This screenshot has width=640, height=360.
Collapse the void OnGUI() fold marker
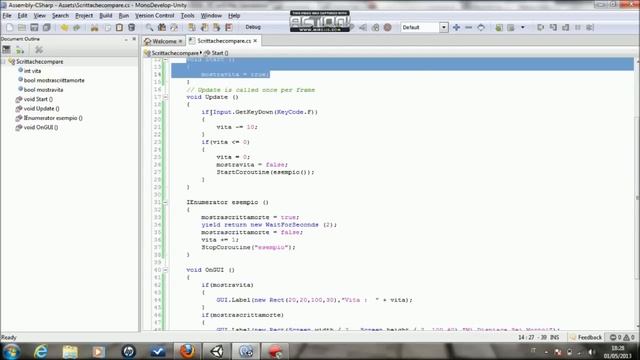[165, 270]
